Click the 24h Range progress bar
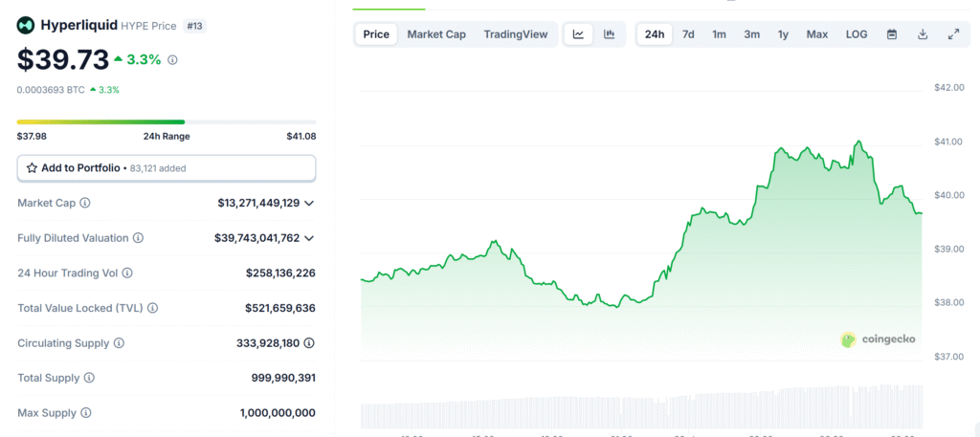The width and height of the screenshot is (980, 437). click(x=167, y=121)
